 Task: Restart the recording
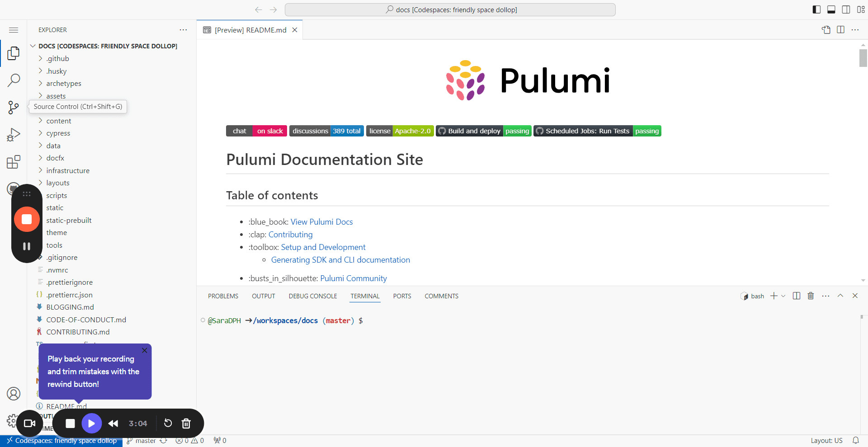(x=168, y=423)
